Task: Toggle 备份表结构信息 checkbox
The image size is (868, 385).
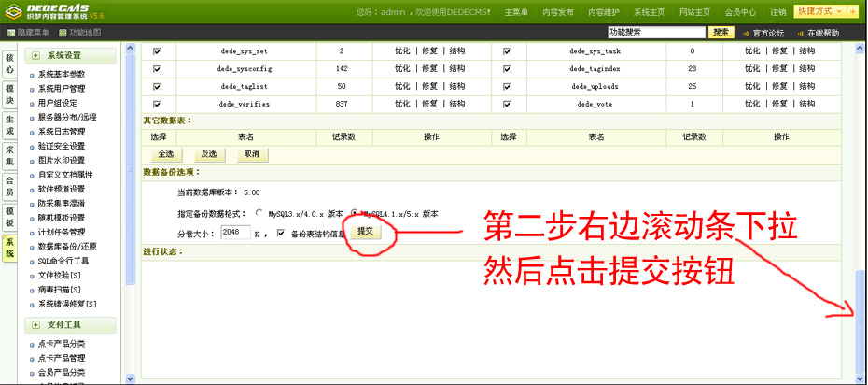Action: click(x=281, y=233)
